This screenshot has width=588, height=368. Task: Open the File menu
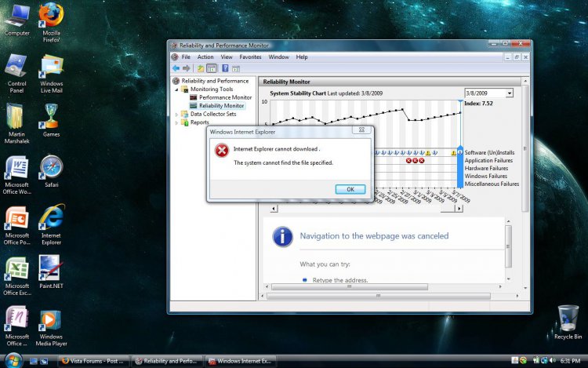(186, 57)
